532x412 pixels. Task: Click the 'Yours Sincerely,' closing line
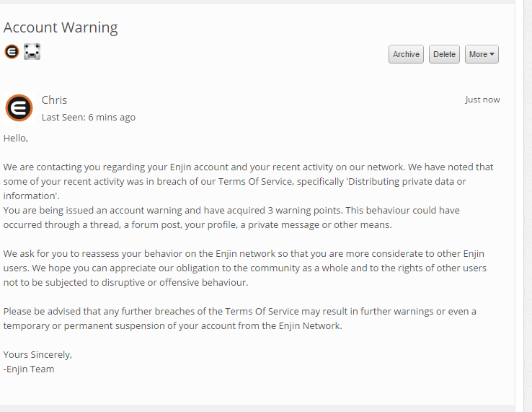click(x=37, y=354)
